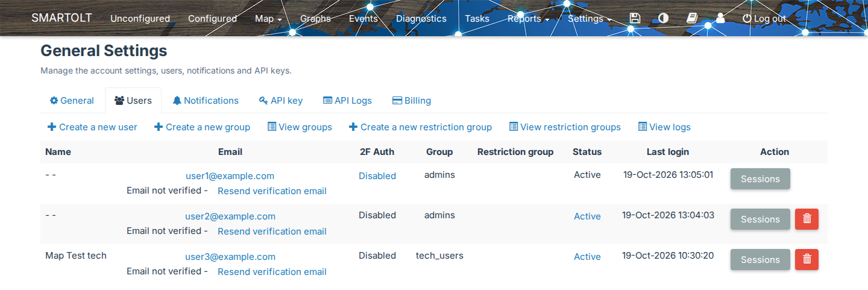Screen dimensions: 868x290
Task: Open View logs link
Action: point(664,127)
